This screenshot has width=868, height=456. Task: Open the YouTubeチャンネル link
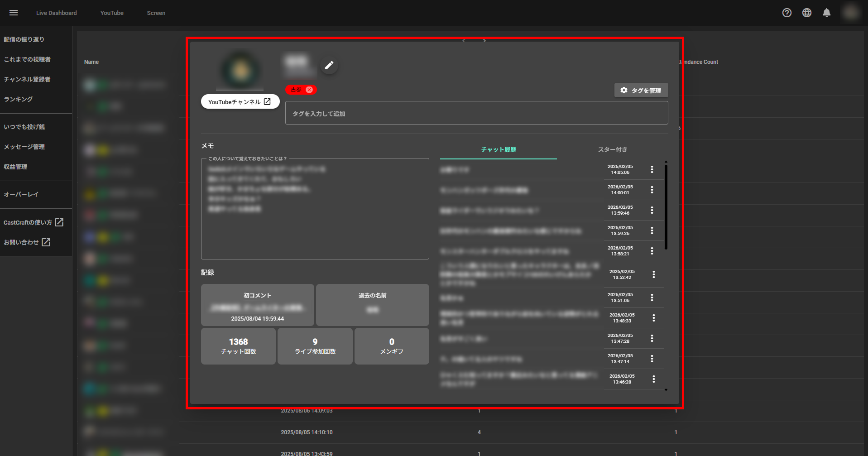point(240,101)
